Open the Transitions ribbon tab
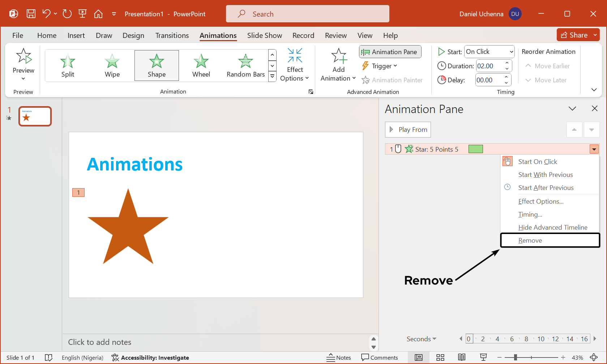Image resolution: width=607 pixels, height=364 pixels. point(172,35)
